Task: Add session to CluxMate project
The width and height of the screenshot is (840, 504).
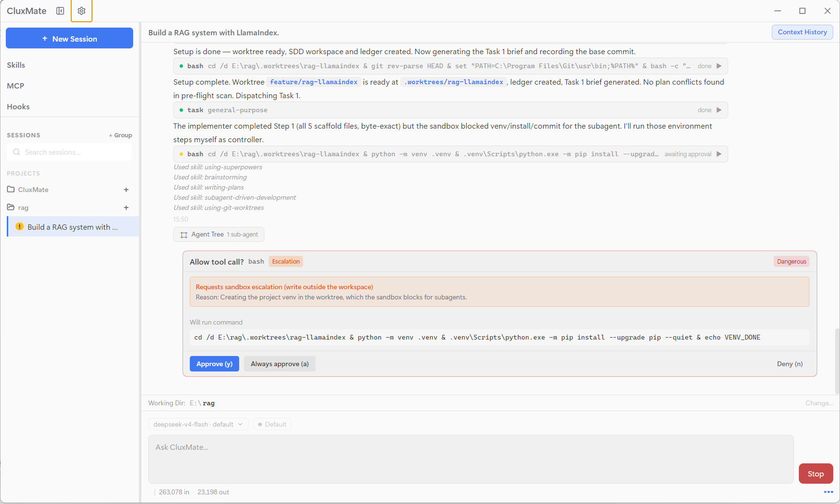Action: (126, 190)
